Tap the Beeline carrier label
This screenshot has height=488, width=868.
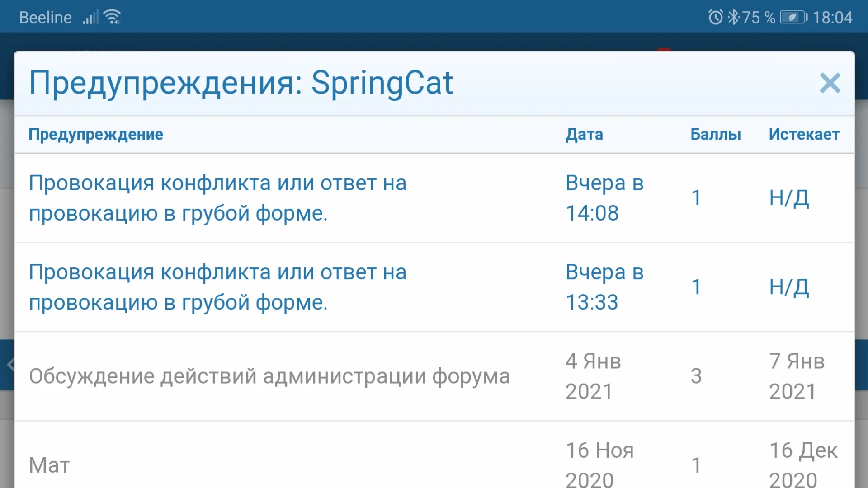pyautogui.click(x=45, y=16)
